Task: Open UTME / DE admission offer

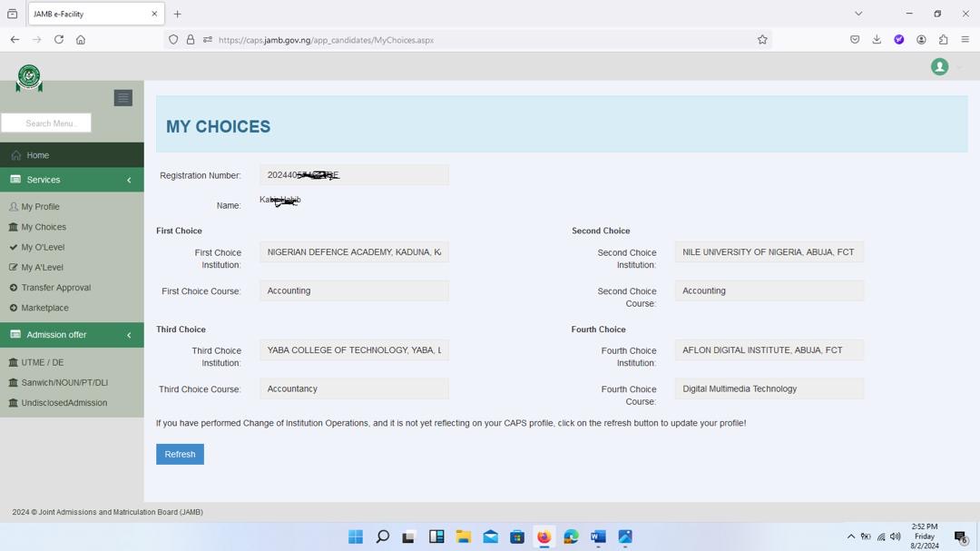Action: click(x=42, y=362)
